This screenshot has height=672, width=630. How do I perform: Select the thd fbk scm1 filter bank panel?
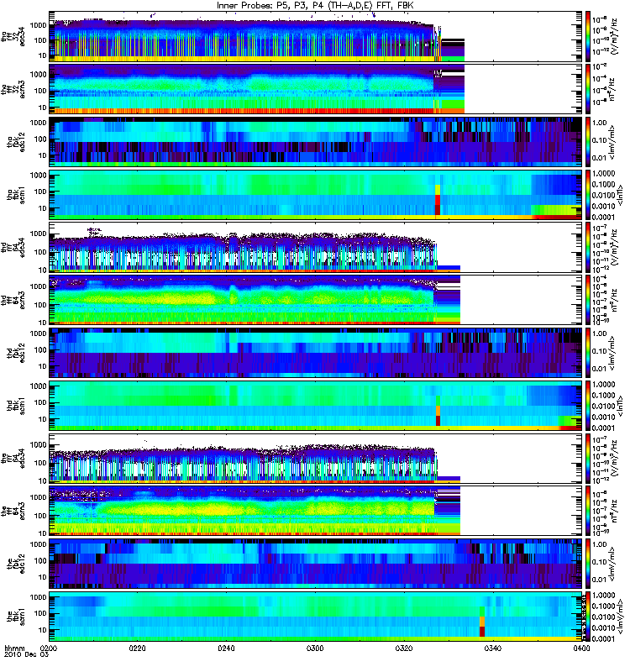[x=316, y=406]
